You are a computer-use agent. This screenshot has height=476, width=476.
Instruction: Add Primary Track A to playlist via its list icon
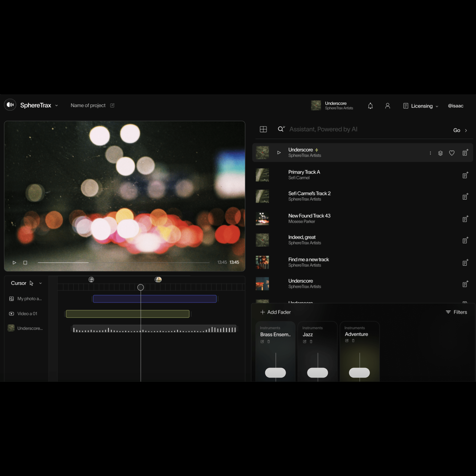pyautogui.click(x=465, y=175)
